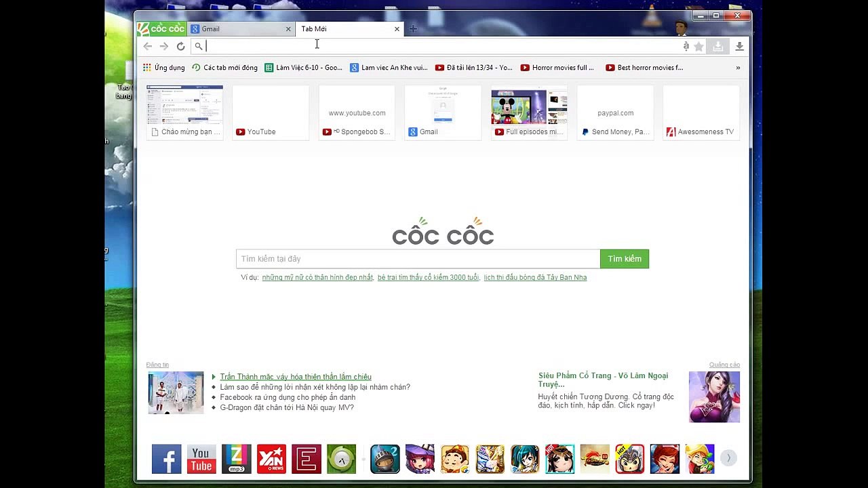Image resolution: width=868 pixels, height=488 pixels.
Task: Open Facebook shortcut icon
Action: (x=166, y=459)
